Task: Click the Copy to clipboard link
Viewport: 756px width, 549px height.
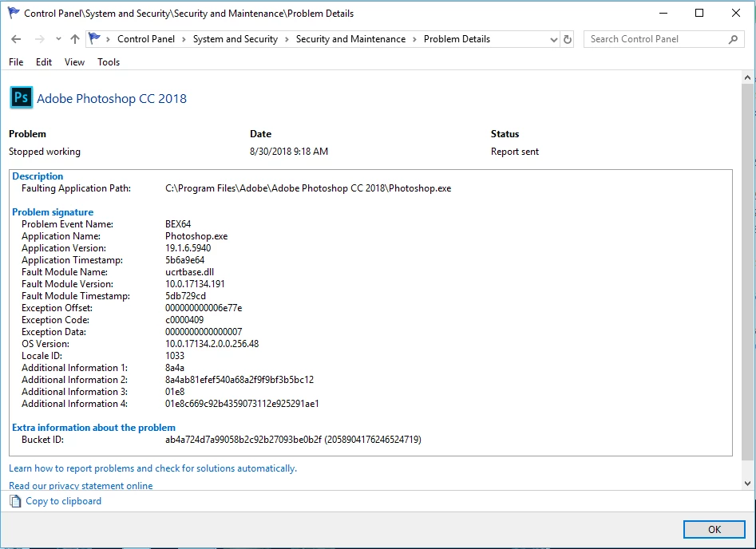Action: 64,501
